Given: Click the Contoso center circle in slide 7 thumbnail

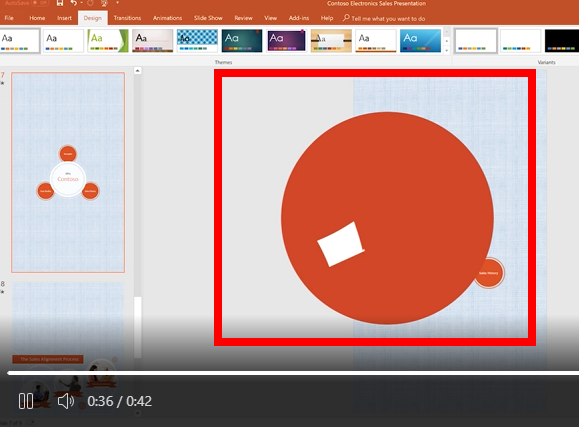Looking at the screenshot, I should (68, 179).
